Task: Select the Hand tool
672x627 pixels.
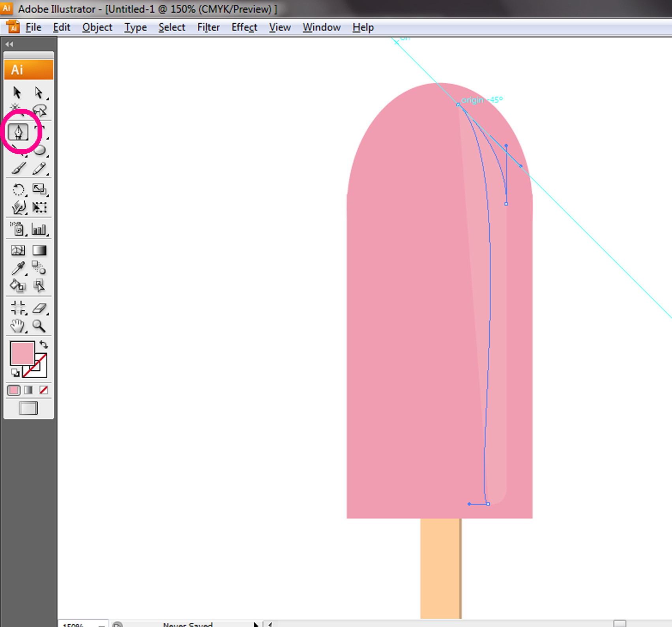Action: (17, 326)
